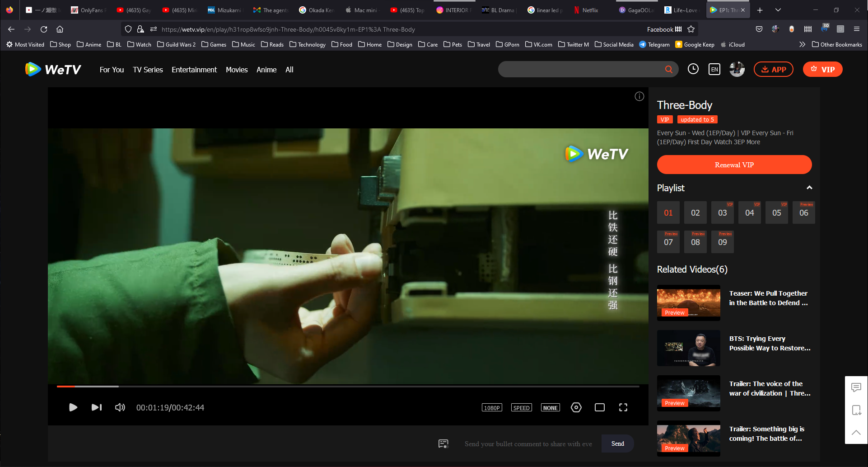Go to the Anime section
This screenshot has height=467, width=868.
[266, 70]
